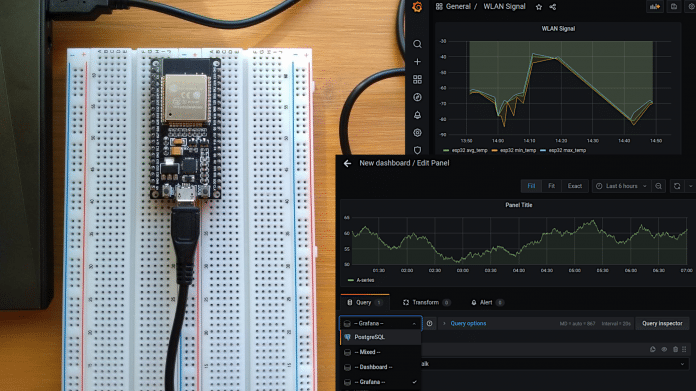The height and width of the screenshot is (391, 696).
Task: Toggle query visibility with the eye icon
Action: 664,349
